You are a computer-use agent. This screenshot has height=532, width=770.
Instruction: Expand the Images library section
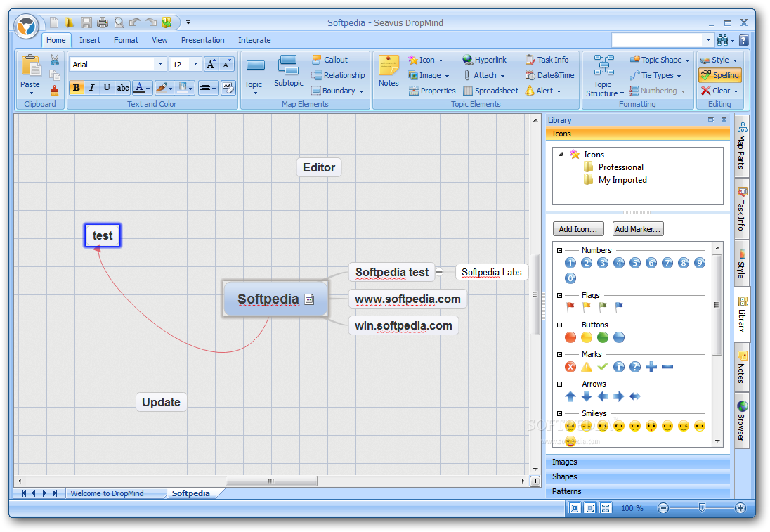pyautogui.click(x=637, y=462)
